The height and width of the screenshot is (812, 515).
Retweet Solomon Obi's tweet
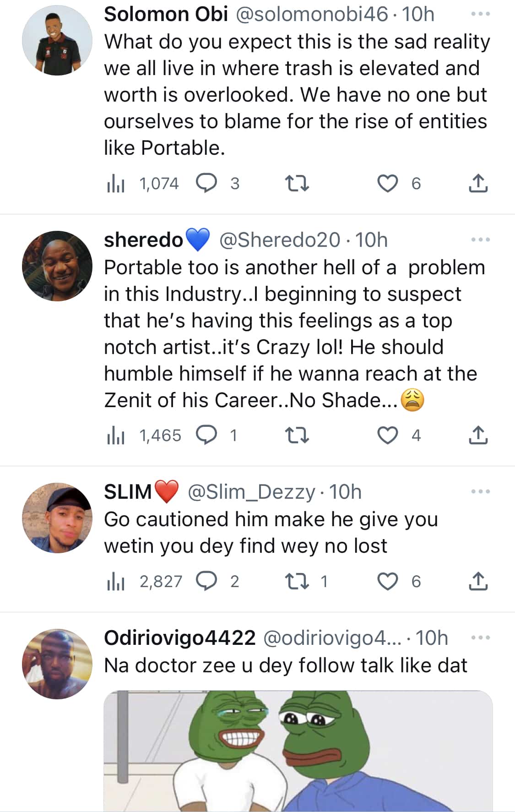click(297, 184)
